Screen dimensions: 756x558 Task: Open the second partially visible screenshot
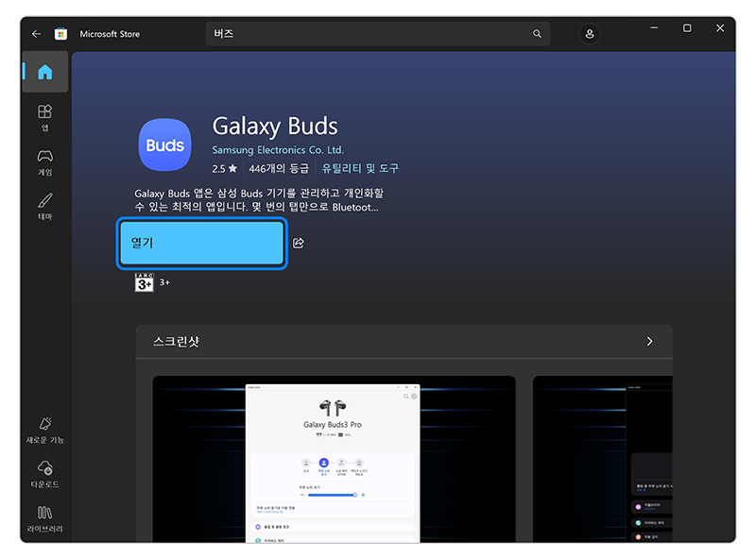pyautogui.click(x=603, y=459)
